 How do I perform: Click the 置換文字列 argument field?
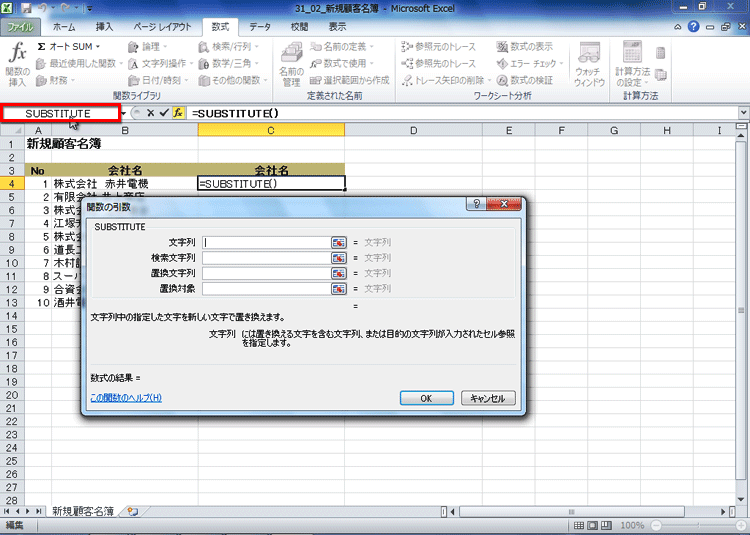pyautogui.click(x=266, y=273)
